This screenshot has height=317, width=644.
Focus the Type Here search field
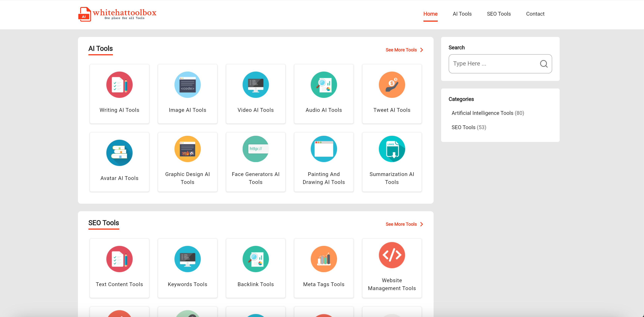pyautogui.click(x=493, y=64)
